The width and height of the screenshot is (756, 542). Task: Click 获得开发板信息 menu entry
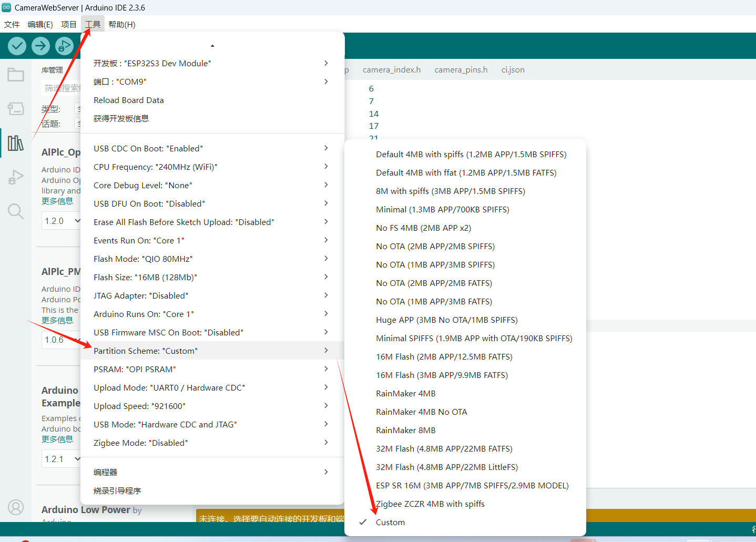[212, 118]
